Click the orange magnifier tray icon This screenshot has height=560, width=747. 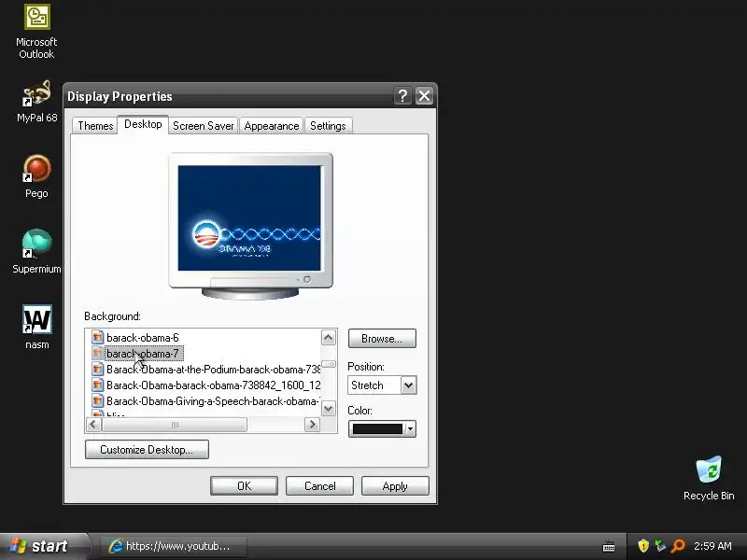coord(678,546)
